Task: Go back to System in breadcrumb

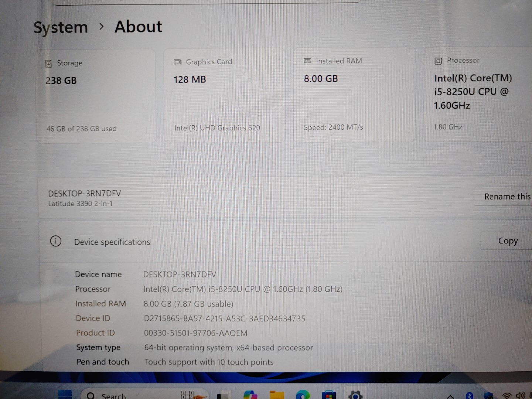Action: [61, 28]
